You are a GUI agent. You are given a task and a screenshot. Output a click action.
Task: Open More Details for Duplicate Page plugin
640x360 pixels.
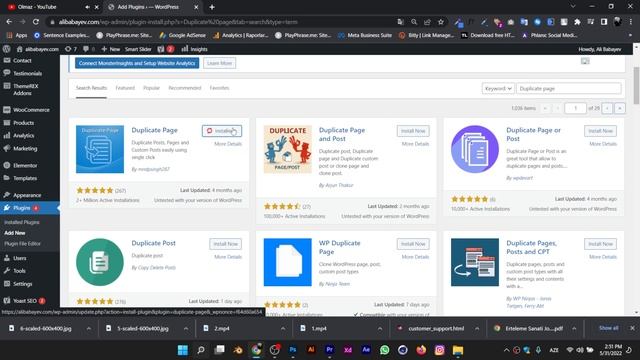(228, 144)
